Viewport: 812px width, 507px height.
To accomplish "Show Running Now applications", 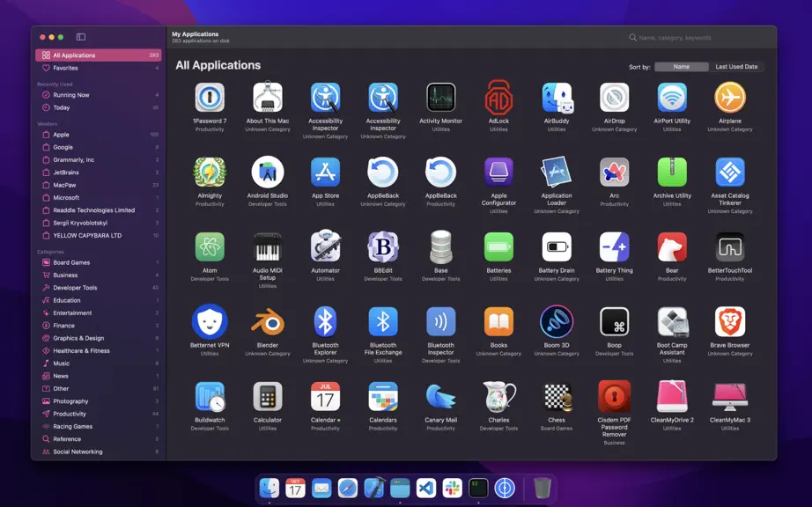I will click(99, 95).
